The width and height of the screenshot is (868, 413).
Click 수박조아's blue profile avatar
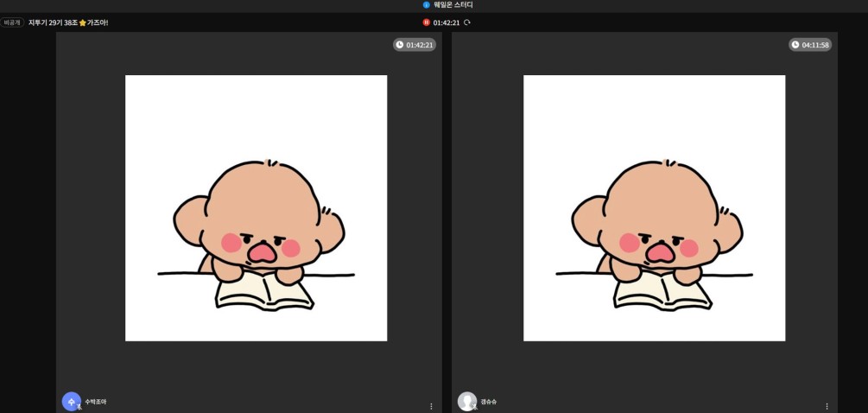[72, 402]
